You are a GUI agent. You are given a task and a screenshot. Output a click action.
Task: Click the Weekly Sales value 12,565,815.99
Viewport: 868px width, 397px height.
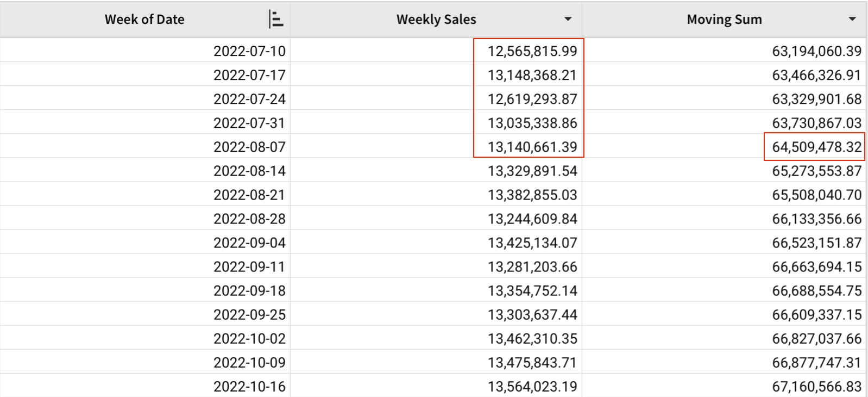pyautogui.click(x=532, y=51)
